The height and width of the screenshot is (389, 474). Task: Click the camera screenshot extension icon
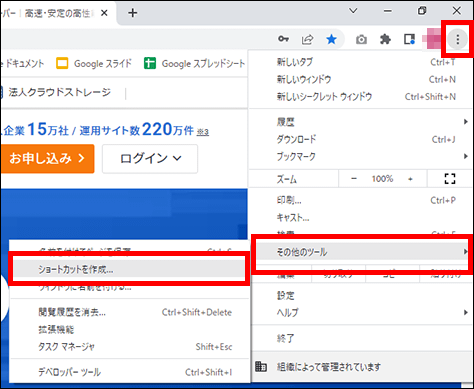361,40
